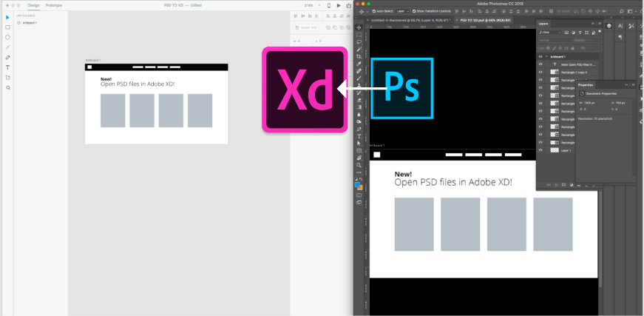Select Photoshop Eraser tool
The width and height of the screenshot is (644, 316).
point(359,100)
